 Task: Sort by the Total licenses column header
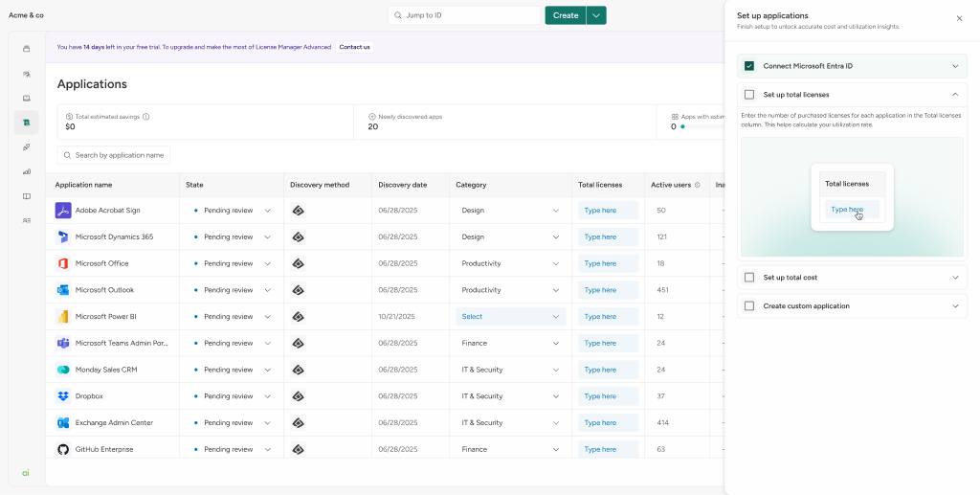[600, 185]
